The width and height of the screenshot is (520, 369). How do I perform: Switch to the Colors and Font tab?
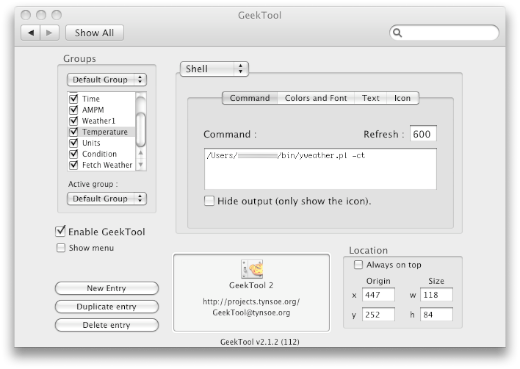(316, 98)
